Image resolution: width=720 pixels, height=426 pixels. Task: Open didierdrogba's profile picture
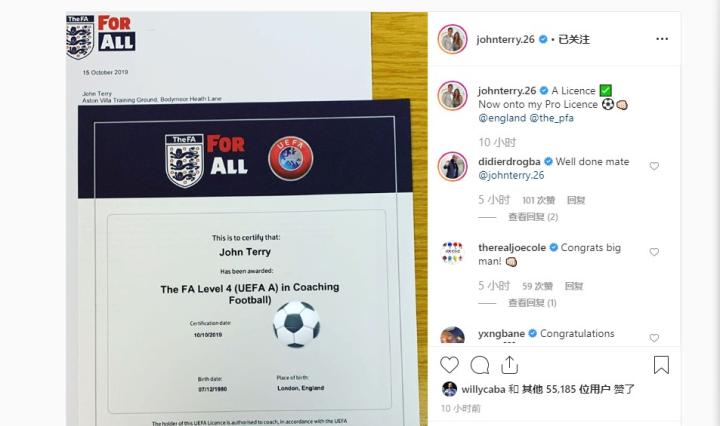coord(452,166)
